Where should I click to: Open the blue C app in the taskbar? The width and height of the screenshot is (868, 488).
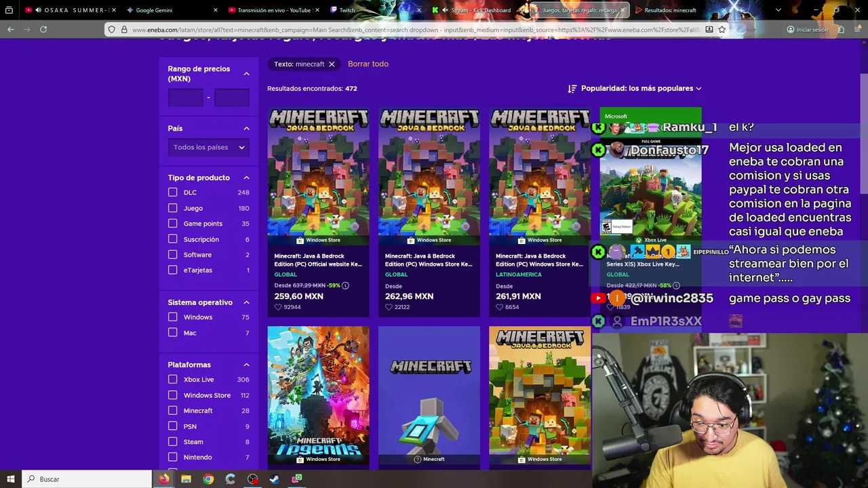[x=231, y=479]
